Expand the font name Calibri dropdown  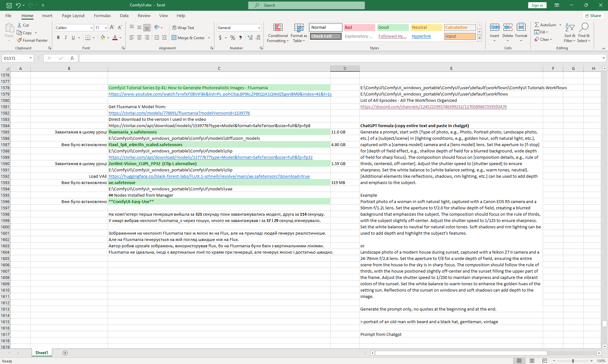92,28
